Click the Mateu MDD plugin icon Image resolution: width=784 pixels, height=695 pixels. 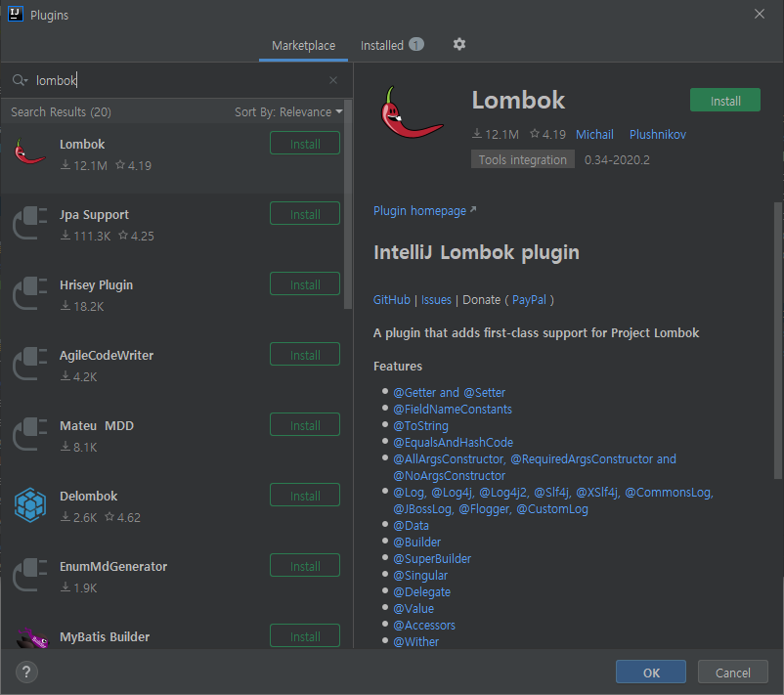[30, 434]
